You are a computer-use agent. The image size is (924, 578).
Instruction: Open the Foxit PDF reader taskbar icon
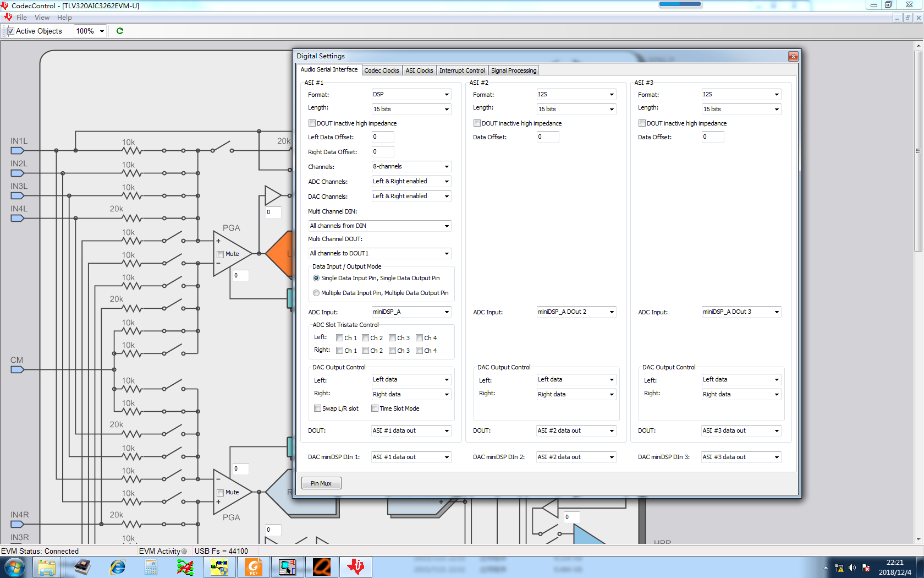click(254, 567)
